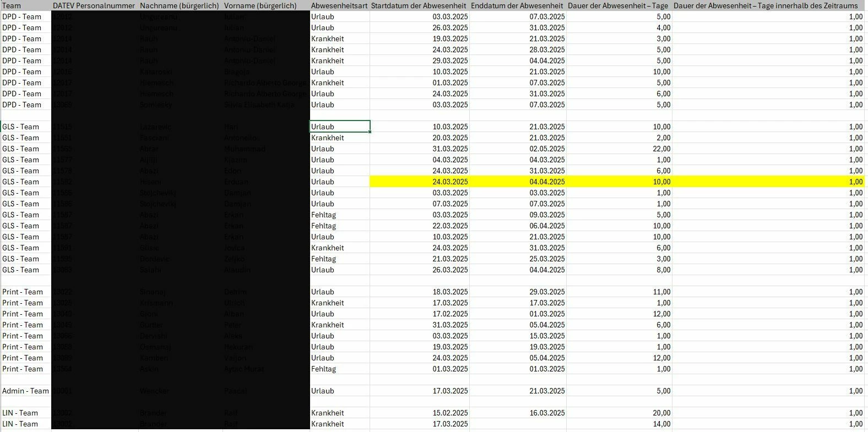Click the end date 15.03.2025
This screenshot has width=868, height=432.
click(547, 336)
